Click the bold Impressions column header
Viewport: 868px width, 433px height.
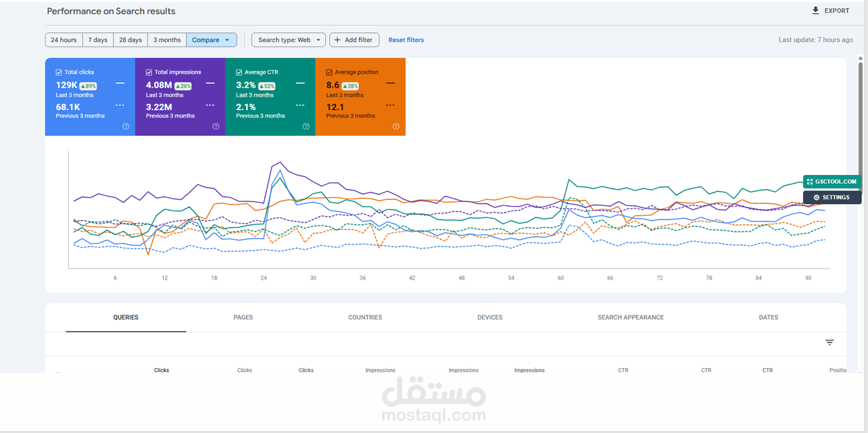529,370
